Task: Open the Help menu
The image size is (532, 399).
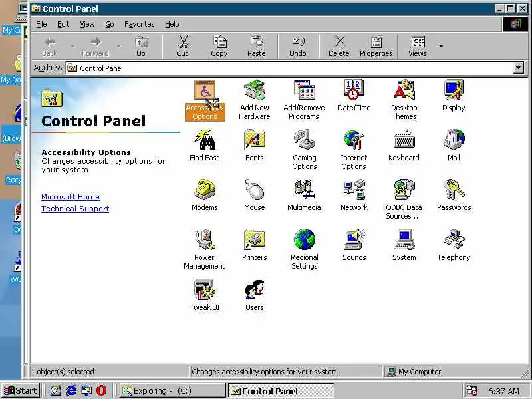Action: click(x=172, y=24)
